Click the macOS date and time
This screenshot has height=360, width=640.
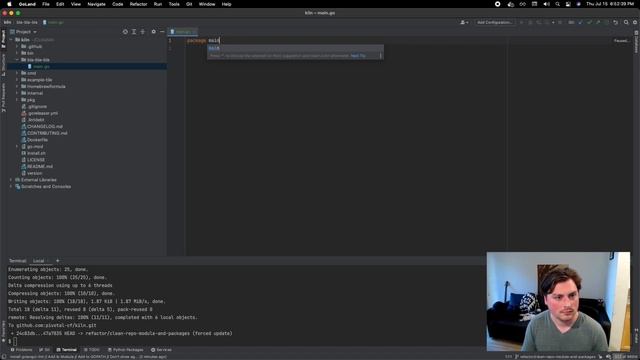click(x=610, y=4)
